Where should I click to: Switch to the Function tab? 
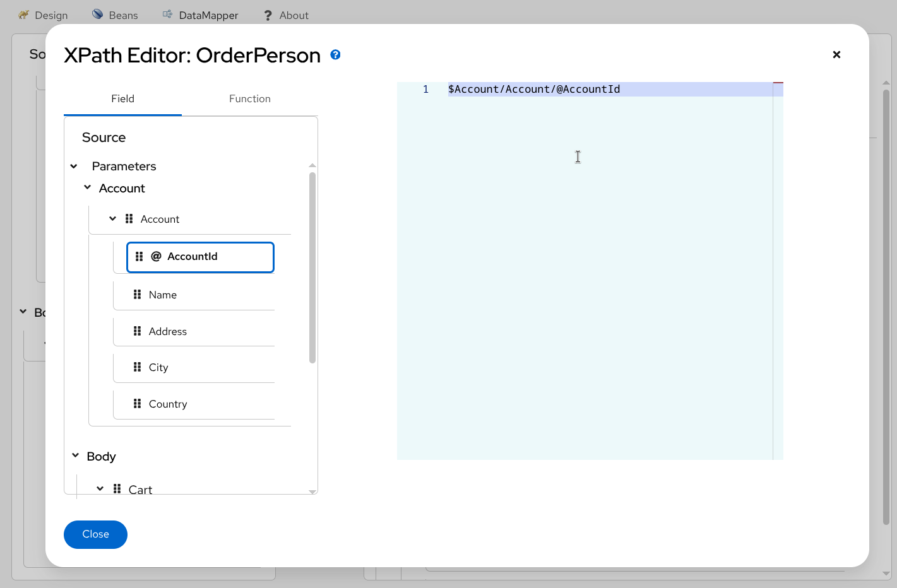point(249,98)
